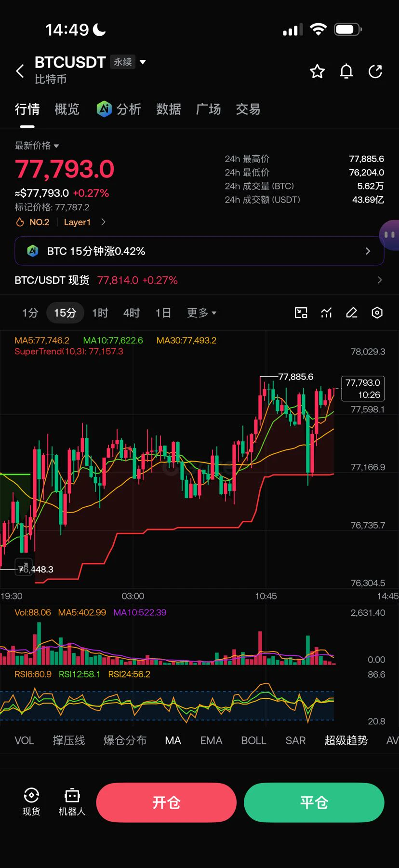Go back using the left arrow
This screenshot has height=868, width=399.
(20, 71)
